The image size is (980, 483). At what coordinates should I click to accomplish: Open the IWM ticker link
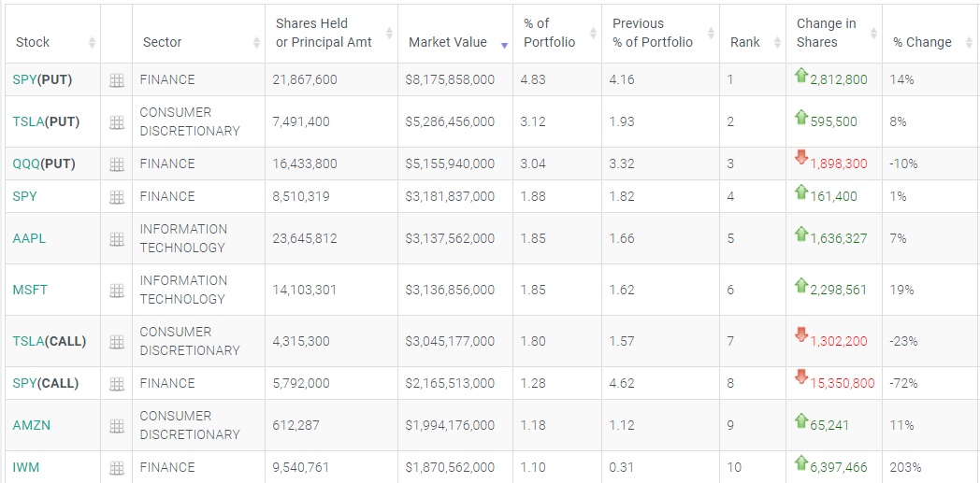click(x=26, y=467)
